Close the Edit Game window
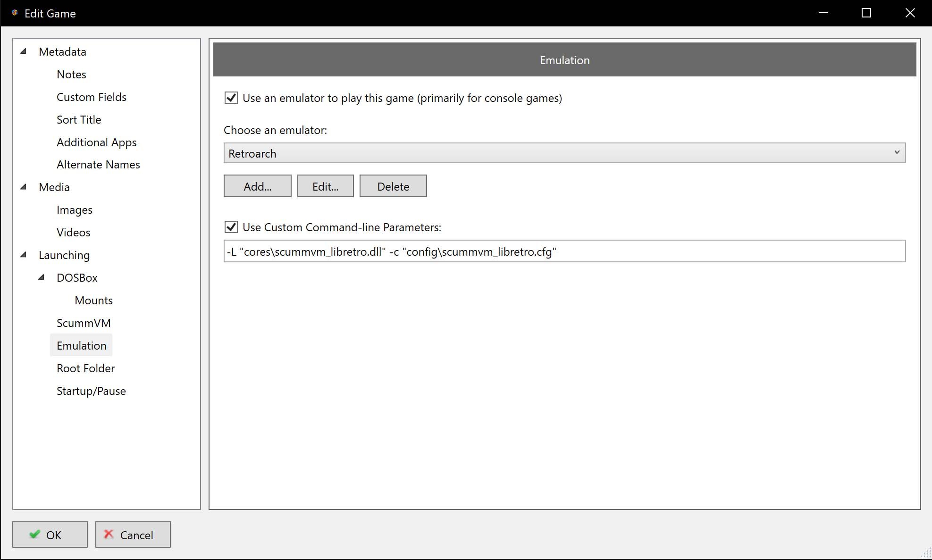 910,13
